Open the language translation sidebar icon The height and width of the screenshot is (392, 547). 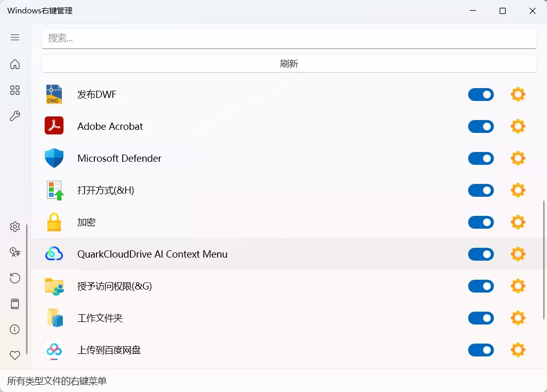15,252
